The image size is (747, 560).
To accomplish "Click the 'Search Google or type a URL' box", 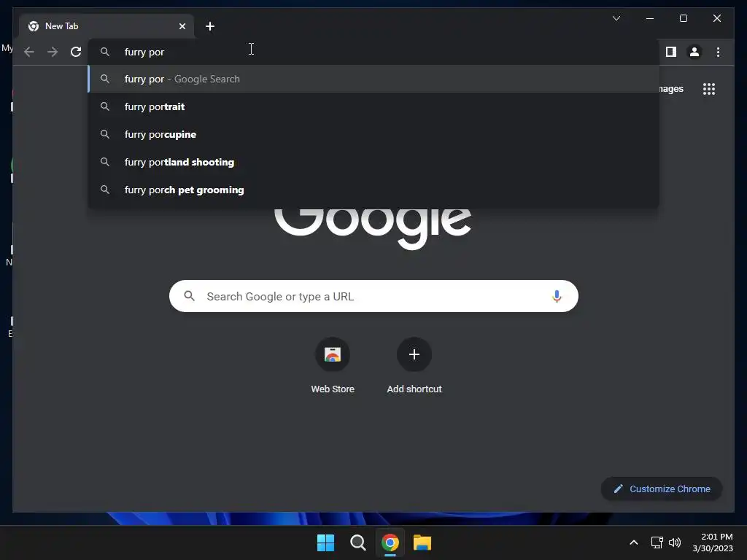I will 373,296.
